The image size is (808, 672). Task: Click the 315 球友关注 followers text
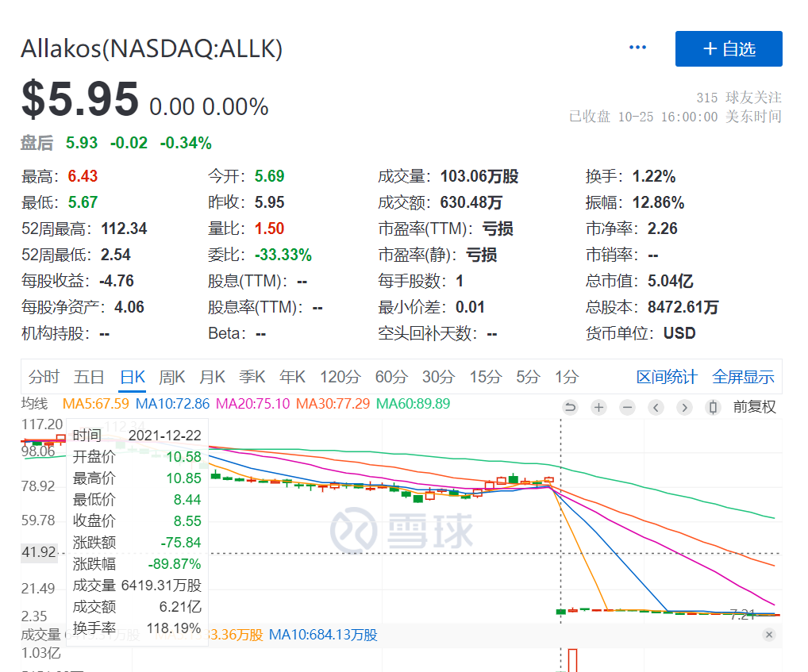pos(739,98)
